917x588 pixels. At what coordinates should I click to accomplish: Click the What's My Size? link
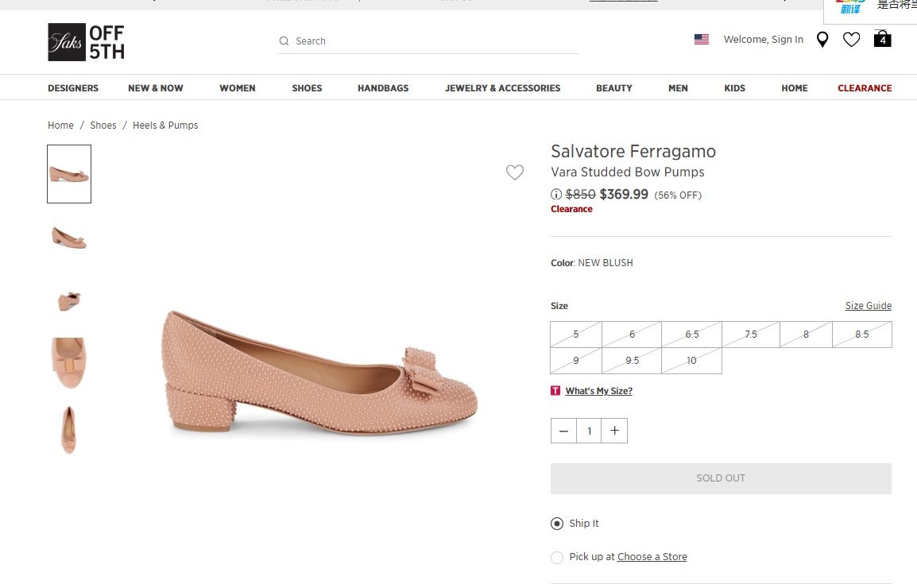pyautogui.click(x=598, y=391)
